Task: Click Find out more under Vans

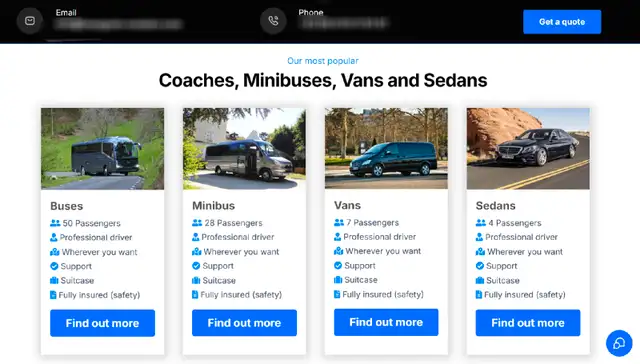Action: pyautogui.click(x=386, y=322)
